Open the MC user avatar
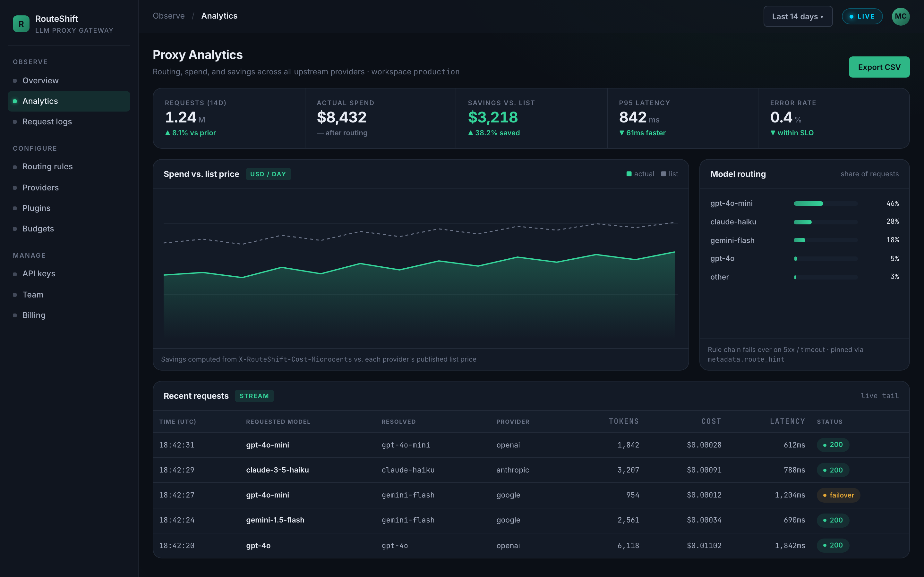The width and height of the screenshot is (924, 577). point(900,16)
